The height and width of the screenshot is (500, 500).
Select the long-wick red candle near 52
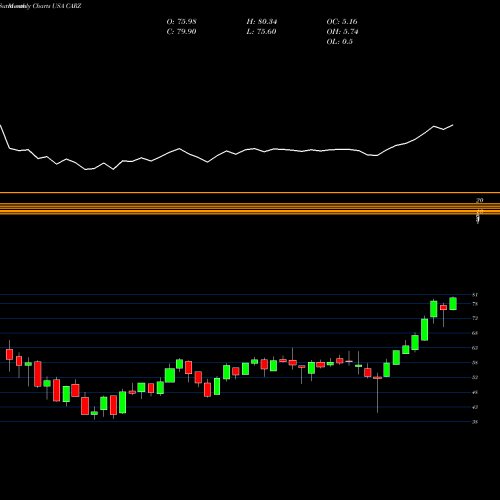(x=377, y=378)
